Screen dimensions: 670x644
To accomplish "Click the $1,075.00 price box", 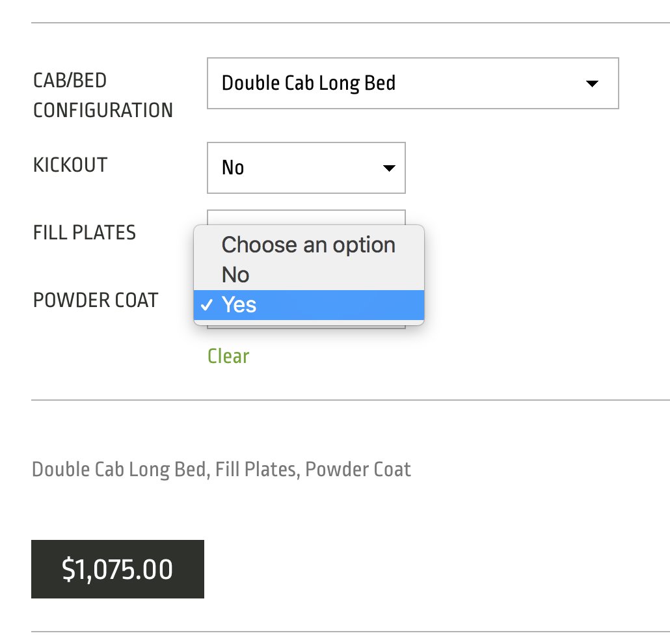I will pyautogui.click(x=118, y=569).
